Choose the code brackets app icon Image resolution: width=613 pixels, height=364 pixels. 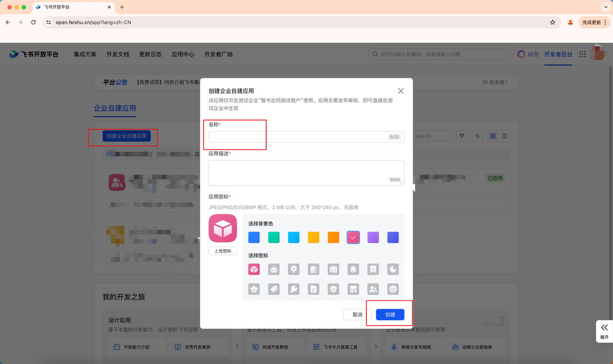[393, 289]
